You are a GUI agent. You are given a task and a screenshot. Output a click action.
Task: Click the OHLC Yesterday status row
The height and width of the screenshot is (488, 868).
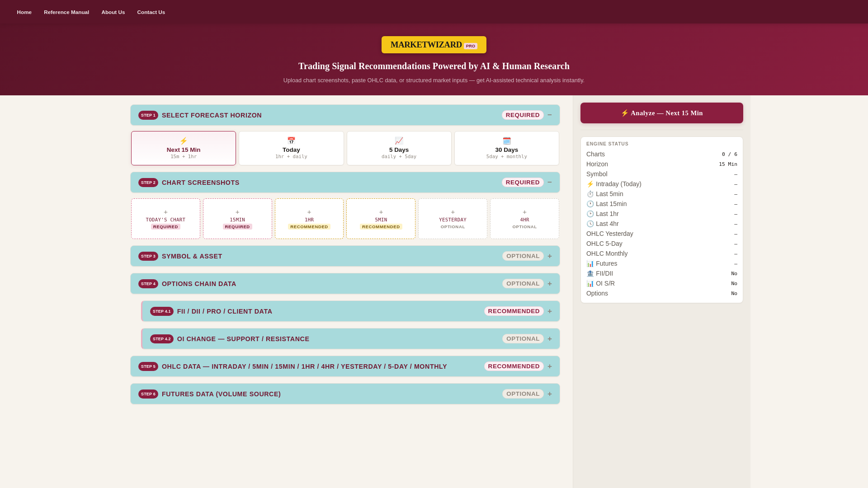pyautogui.click(x=662, y=234)
